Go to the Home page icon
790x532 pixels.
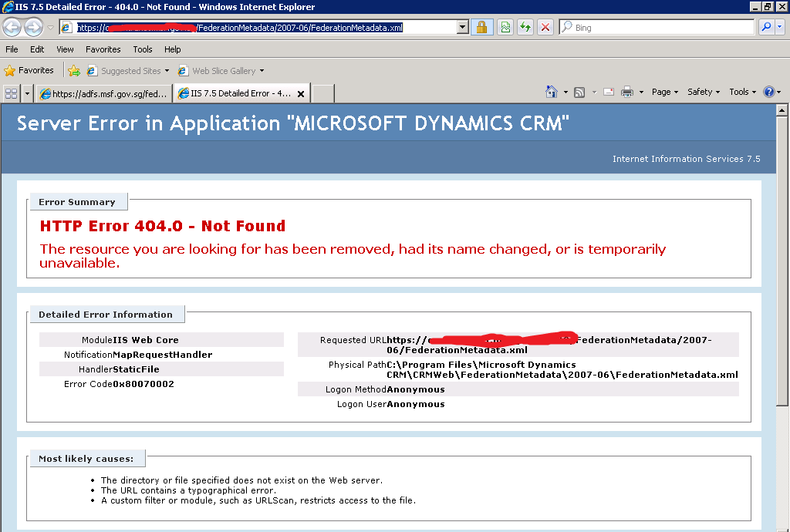click(552, 92)
